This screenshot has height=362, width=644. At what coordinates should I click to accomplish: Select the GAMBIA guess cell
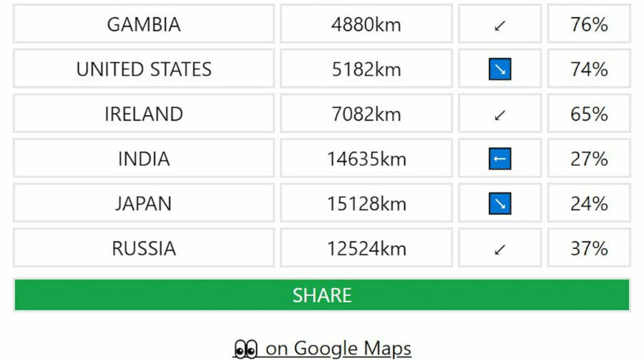click(x=144, y=24)
